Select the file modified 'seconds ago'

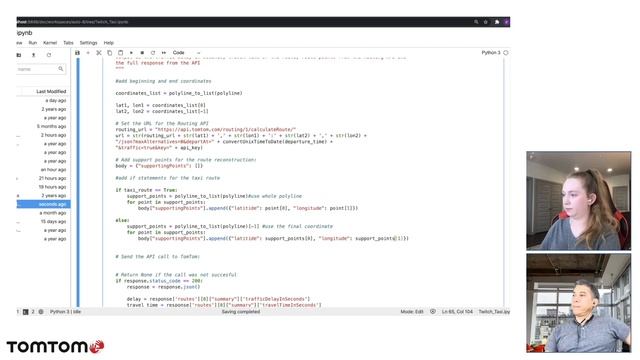(x=43, y=204)
